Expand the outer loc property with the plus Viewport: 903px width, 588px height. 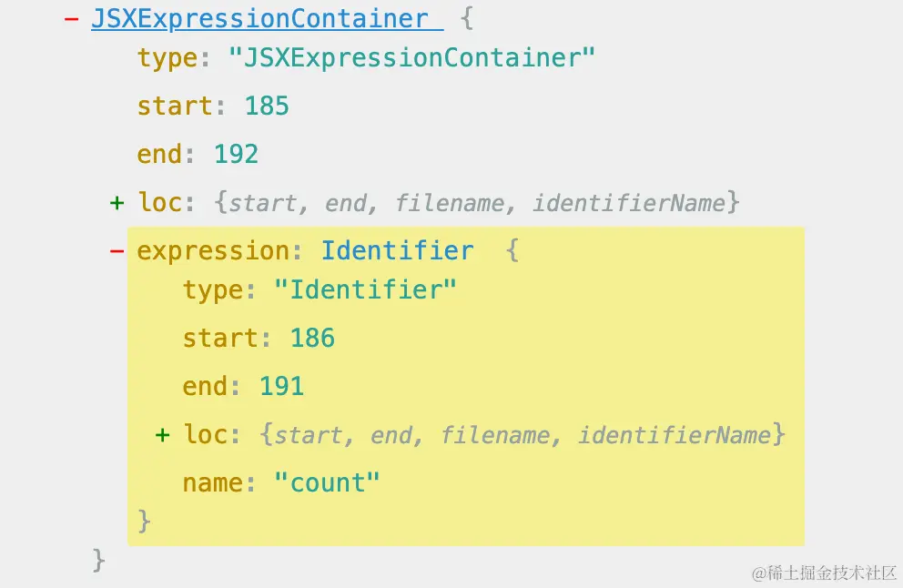click(x=117, y=202)
